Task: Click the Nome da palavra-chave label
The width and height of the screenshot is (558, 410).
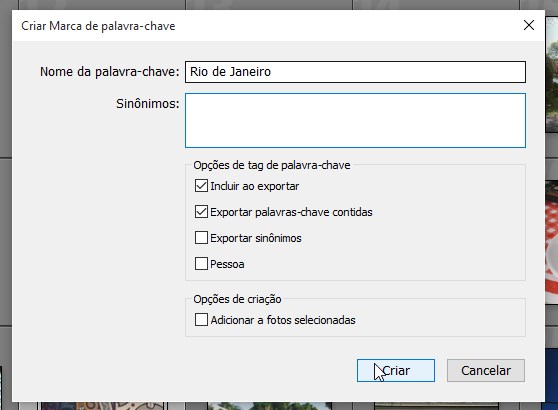Action: [x=110, y=72]
